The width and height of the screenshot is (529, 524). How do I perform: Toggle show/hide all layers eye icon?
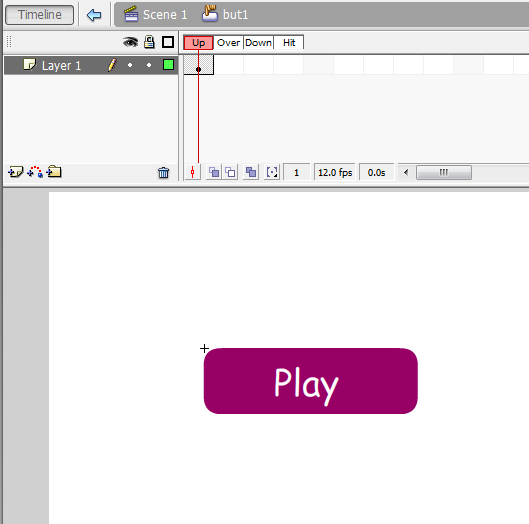130,42
